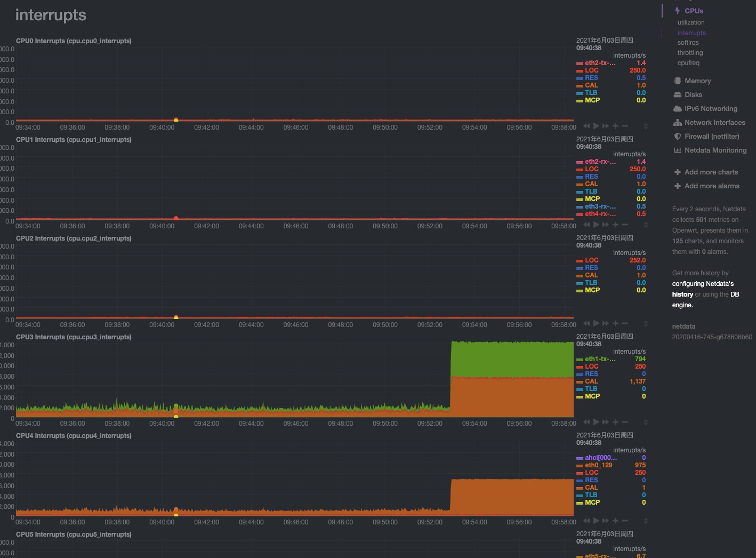Zoom in the CPU3 interrupts chart

pyautogui.click(x=615, y=422)
